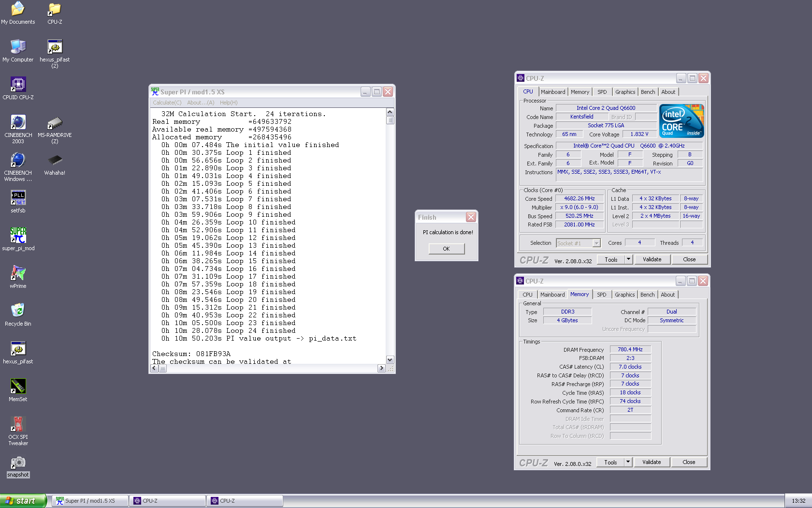812x508 pixels.
Task: Click Super PI horizontal scrollbar left arrow
Action: click(x=154, y=368)
